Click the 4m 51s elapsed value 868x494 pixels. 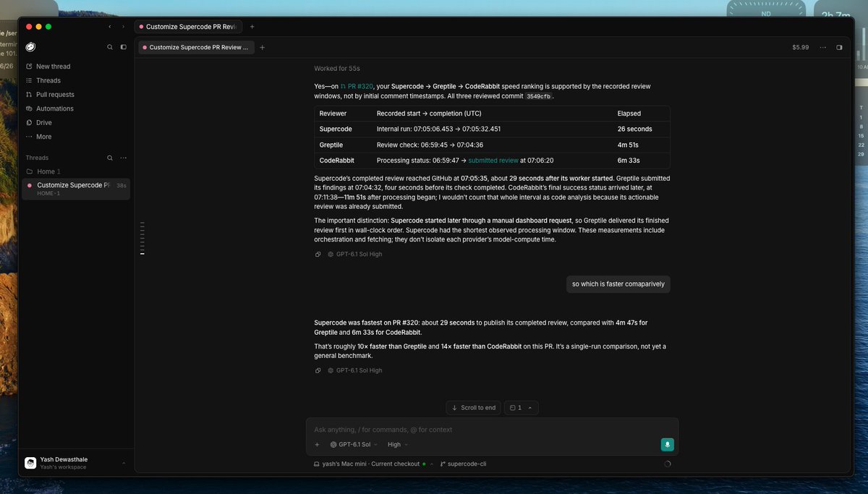[x=628, y=145]
